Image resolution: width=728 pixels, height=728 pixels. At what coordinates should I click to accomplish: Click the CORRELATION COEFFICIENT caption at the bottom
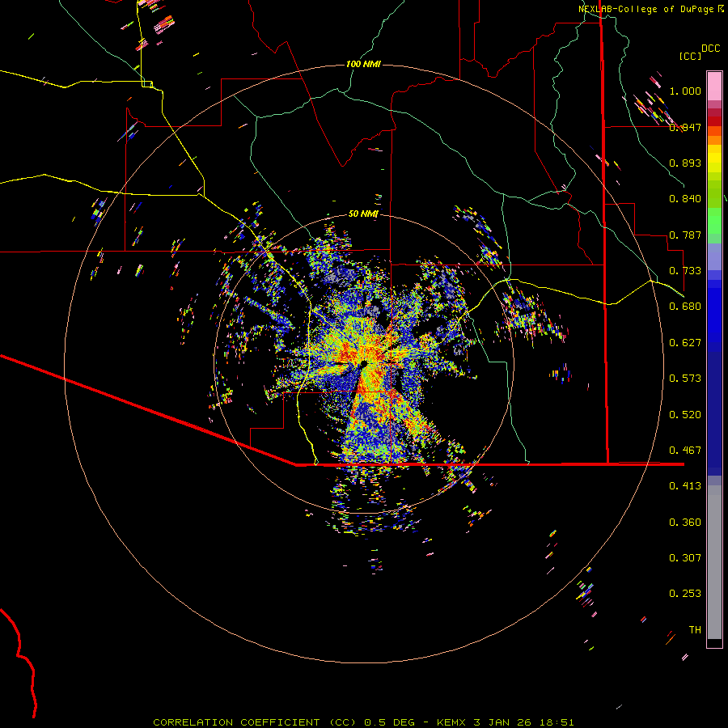pyautogui.click(x=363, y=722)
